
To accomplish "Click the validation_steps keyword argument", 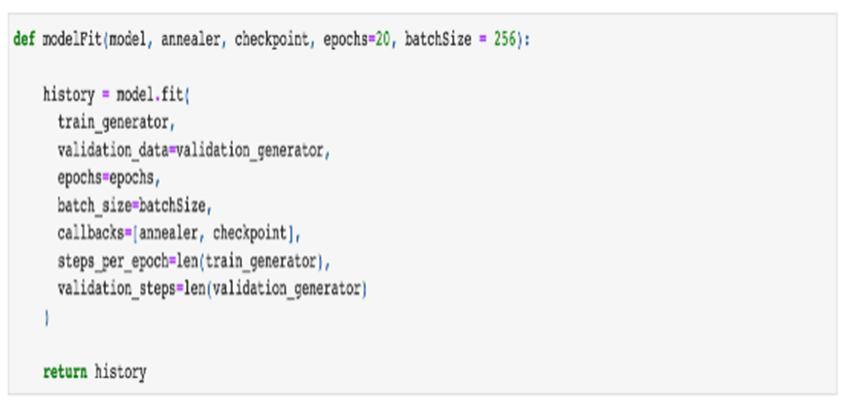I will [x=113, y=290].
